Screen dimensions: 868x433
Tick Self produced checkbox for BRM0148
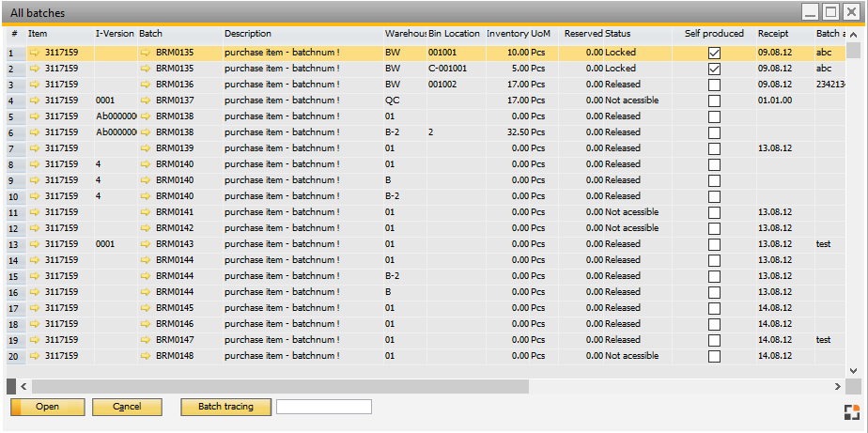[714, 357]
